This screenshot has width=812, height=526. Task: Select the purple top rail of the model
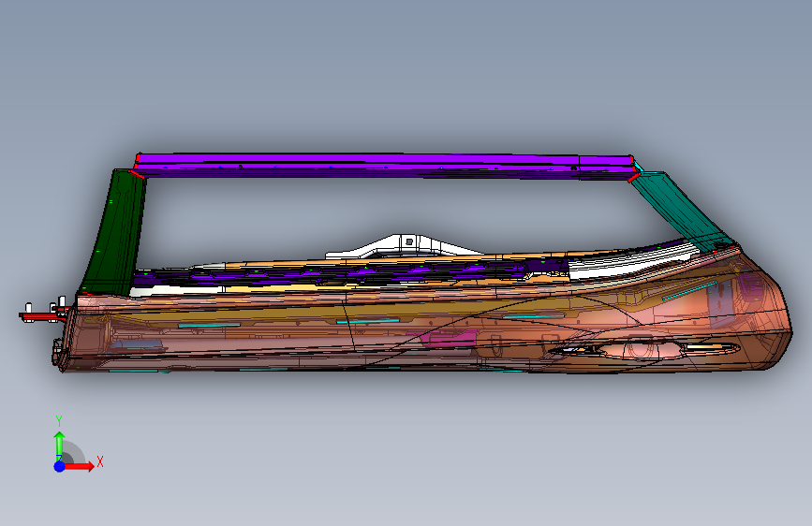[x=386, y=166]
